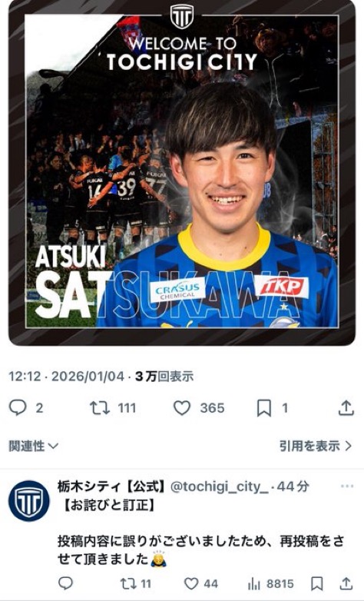This screenshot has height=601, width=364.
Task: Reply to the お詫びと訂正 post
Action: coord(65,584)
